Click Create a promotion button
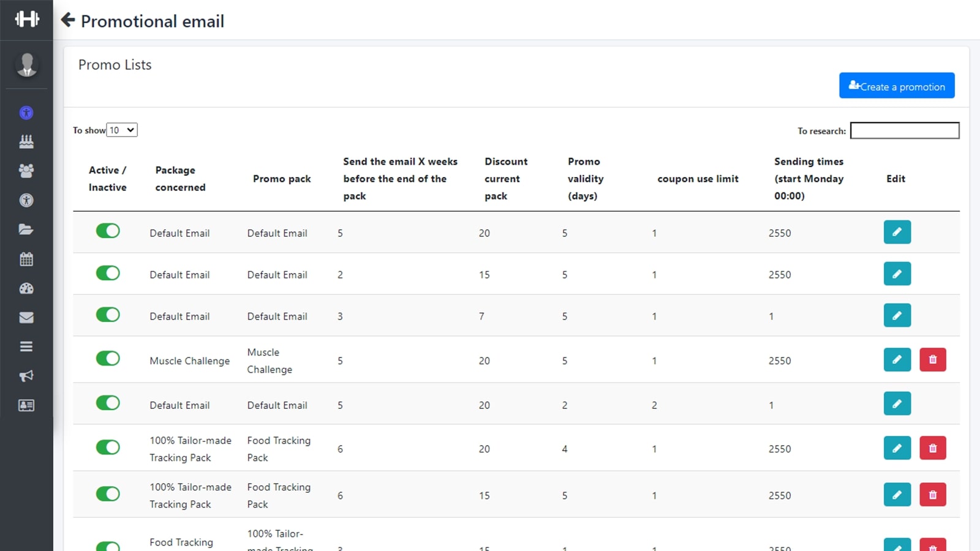980x551 pixels. point(897,86)
